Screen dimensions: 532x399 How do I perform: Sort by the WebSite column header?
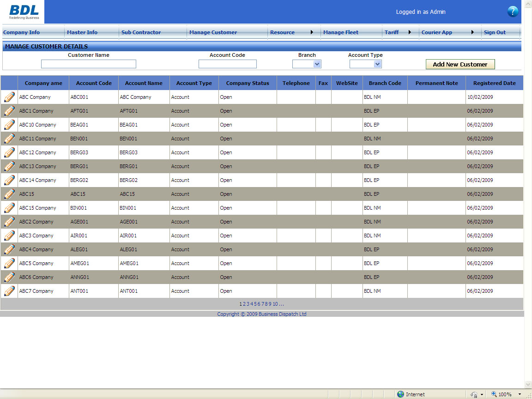click(x=347, y=83)
